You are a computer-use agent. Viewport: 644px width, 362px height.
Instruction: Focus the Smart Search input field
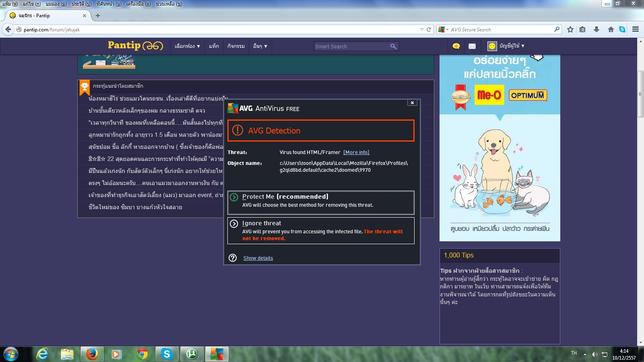click(351, 46)
